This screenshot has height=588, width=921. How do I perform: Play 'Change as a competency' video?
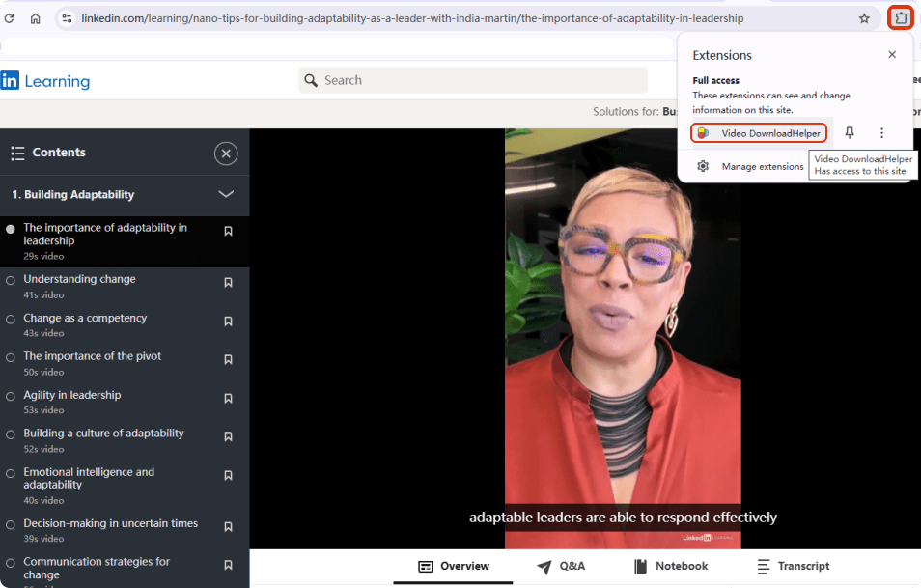(x=85, y=318)
